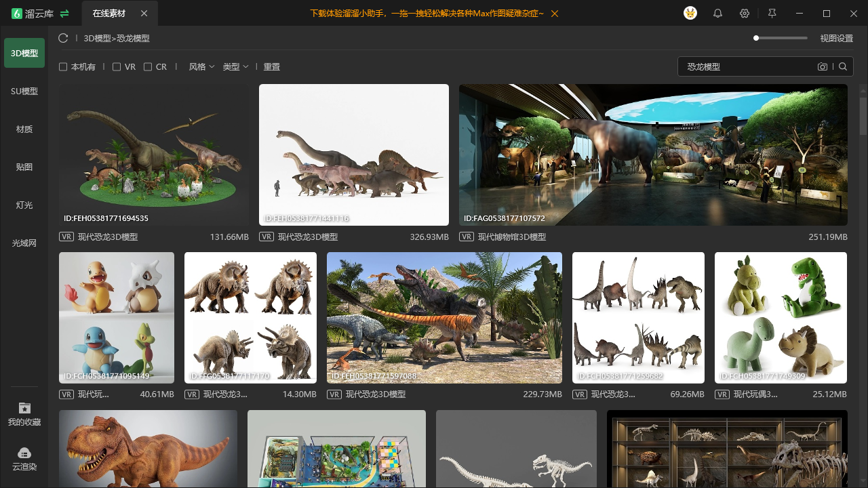Open the settings gear icon

point(745,14)
